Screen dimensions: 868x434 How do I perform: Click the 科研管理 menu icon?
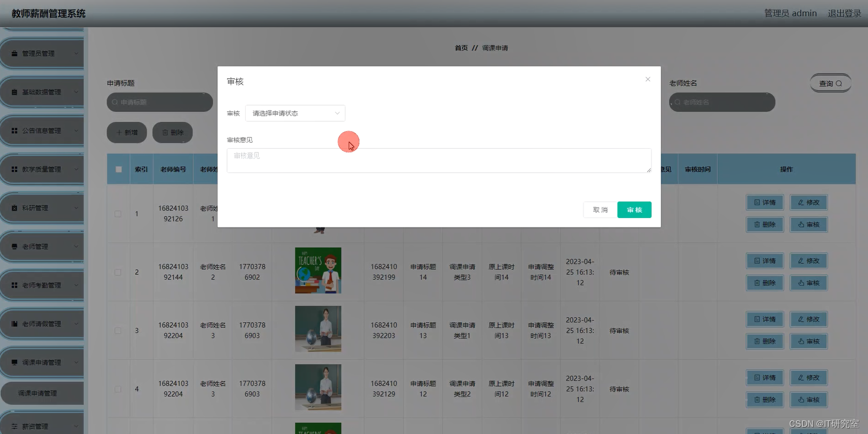pyautogui.click(x=14, y=208)
